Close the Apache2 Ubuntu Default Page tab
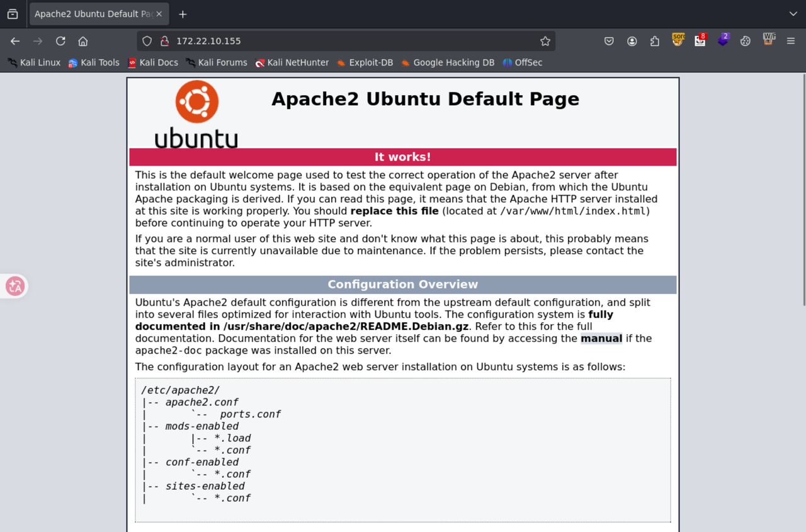Screen dimensions: 806x532 159,14
